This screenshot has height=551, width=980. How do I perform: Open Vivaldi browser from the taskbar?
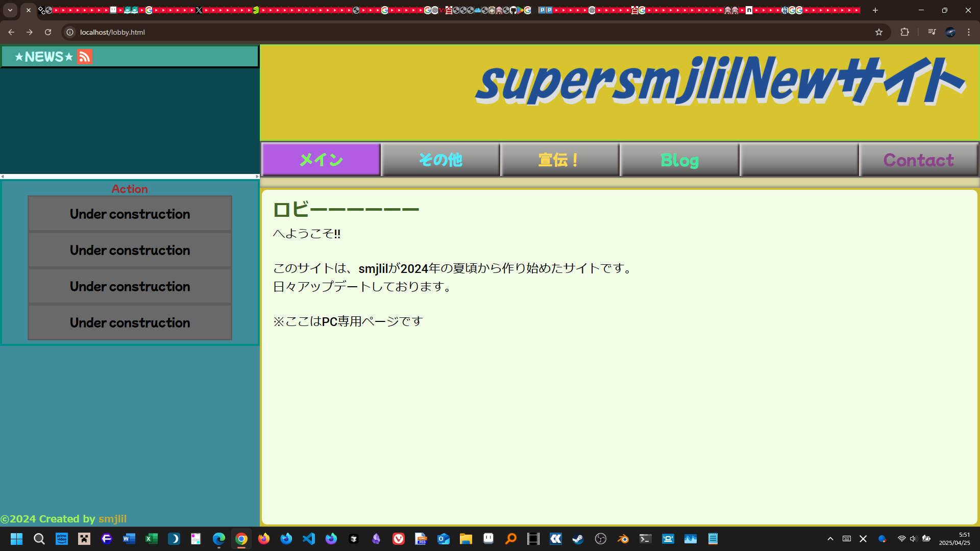[x=398, y=539]
